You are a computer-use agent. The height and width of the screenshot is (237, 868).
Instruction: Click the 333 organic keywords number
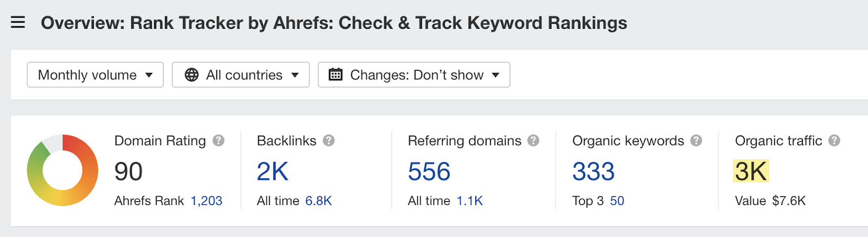click(593, 172)
